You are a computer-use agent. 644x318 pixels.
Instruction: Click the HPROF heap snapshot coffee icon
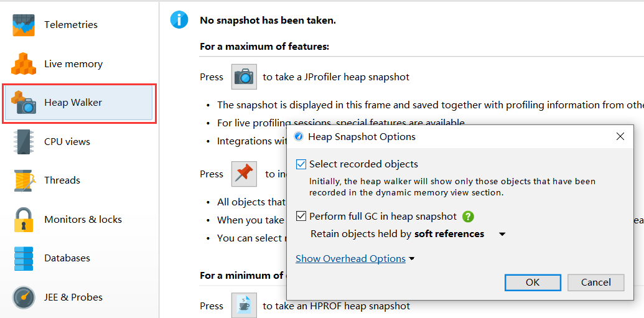(244, 306)
